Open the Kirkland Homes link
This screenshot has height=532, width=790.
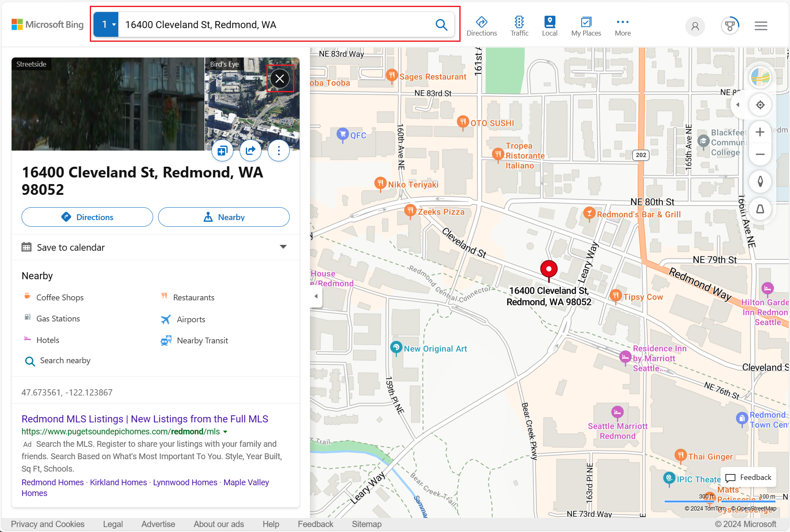[x=118, y=482]
